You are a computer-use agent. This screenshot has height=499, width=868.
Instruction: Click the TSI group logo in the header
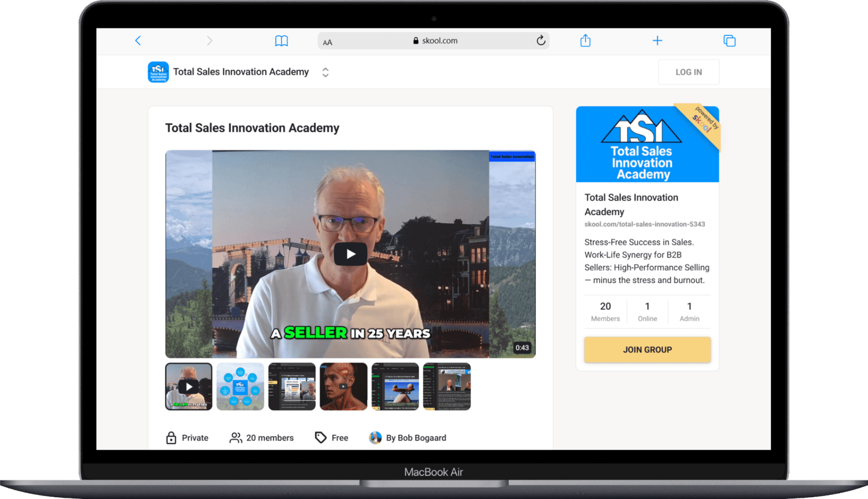(x=158, y=72)
